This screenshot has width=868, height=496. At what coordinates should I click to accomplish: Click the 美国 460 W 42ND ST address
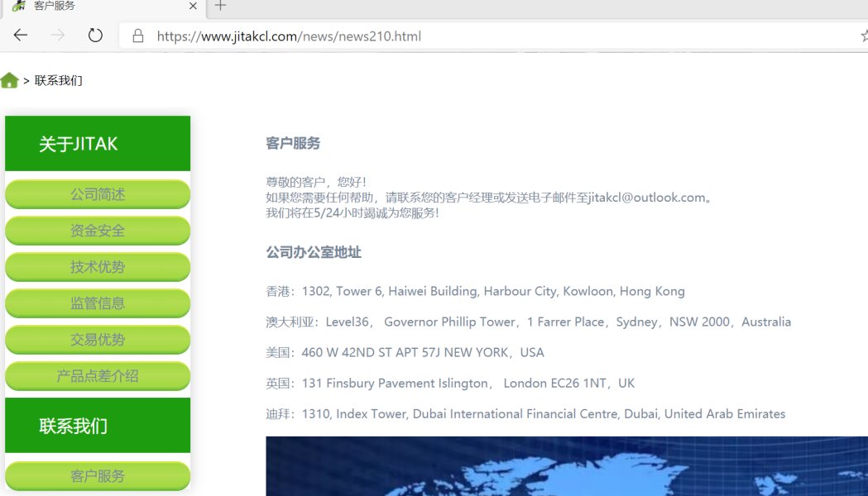click(x=405, y=352)
